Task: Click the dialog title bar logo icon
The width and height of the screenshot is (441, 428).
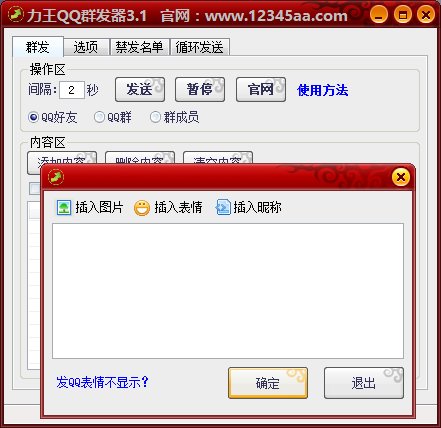Action: (56, 177)
